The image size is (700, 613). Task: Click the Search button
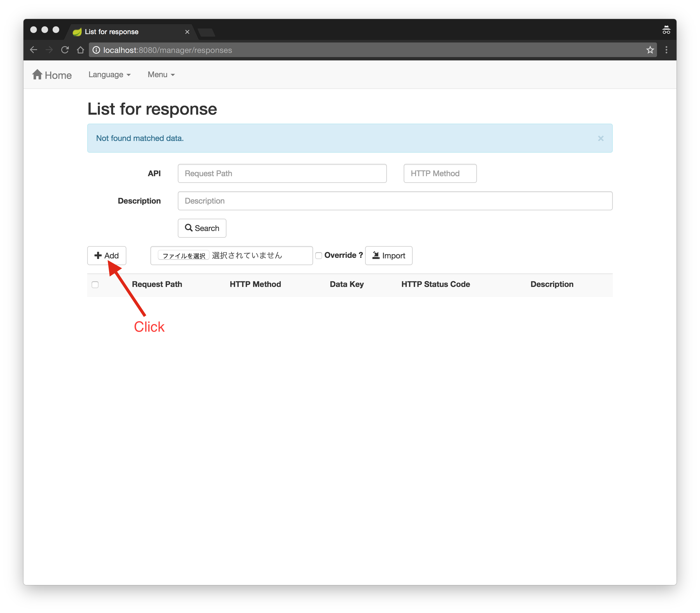(202, 228)
